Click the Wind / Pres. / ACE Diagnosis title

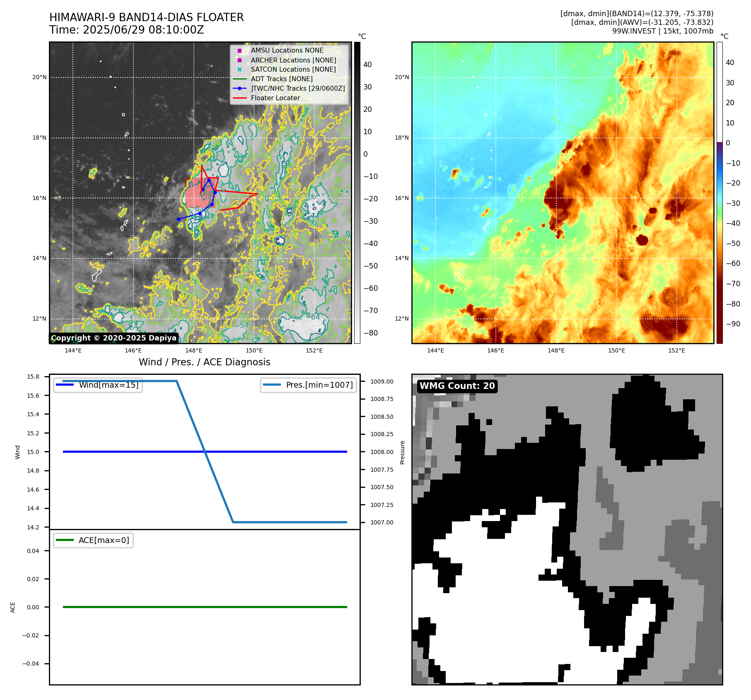point(205,362)
